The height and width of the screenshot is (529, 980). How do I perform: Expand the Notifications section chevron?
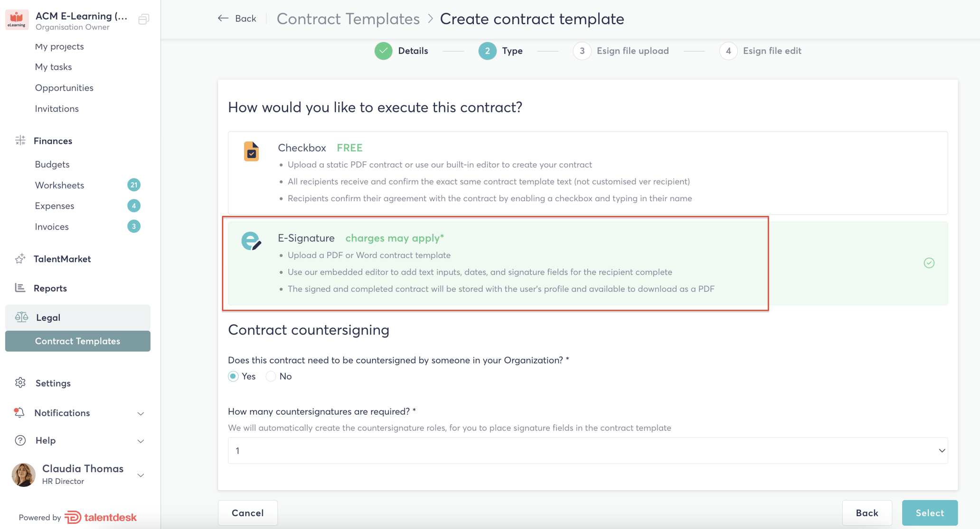click(141, 413)
